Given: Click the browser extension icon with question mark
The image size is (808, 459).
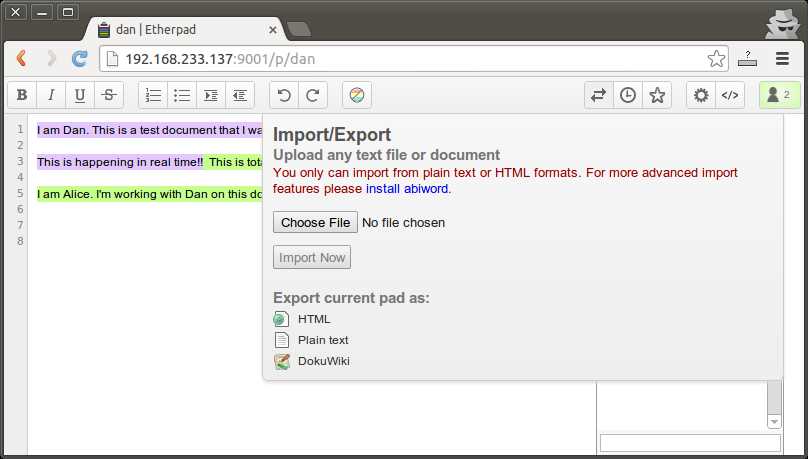Looking at the screenshot, I should click(747, 59).
